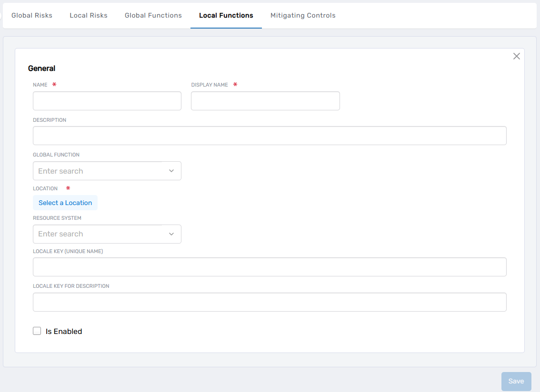Screen dimensions: 540x392
Task: Click the Locale Key (Unique Name) field
Action: (270, 267)
